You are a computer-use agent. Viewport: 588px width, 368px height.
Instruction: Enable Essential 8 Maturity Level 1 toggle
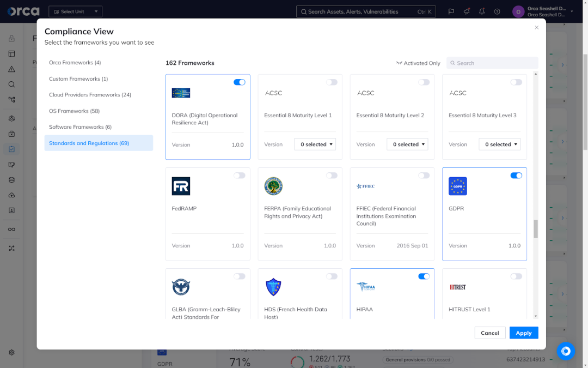tap(332, 82)
